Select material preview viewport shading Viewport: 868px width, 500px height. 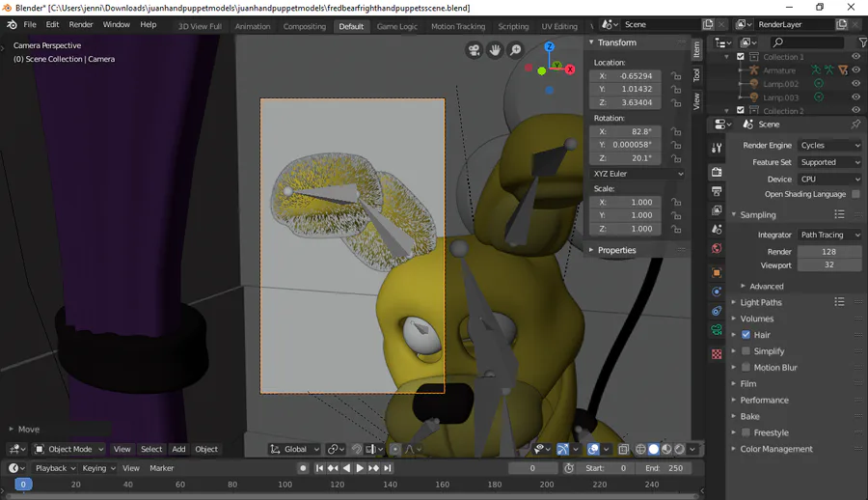pos(666,449)
